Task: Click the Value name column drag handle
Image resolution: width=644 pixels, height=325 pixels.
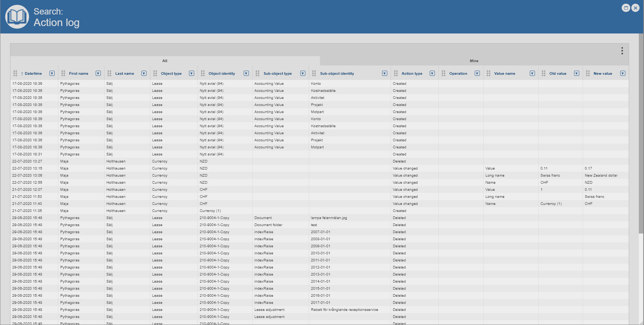Action: coord(488,73)
